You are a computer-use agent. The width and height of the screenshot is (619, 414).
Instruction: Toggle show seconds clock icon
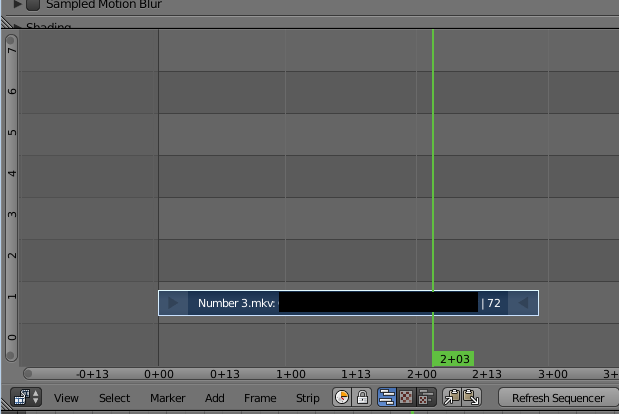point(342,397)
